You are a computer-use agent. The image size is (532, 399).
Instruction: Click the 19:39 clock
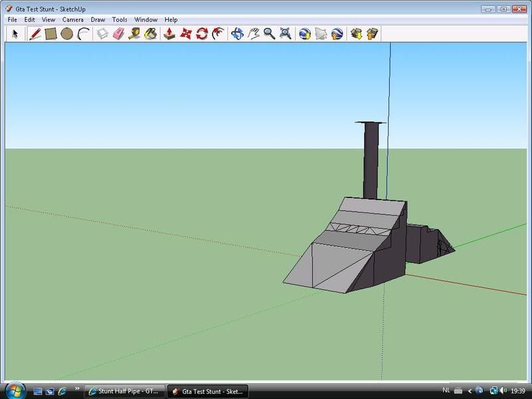pyautogui.click(x=517, y=391)
